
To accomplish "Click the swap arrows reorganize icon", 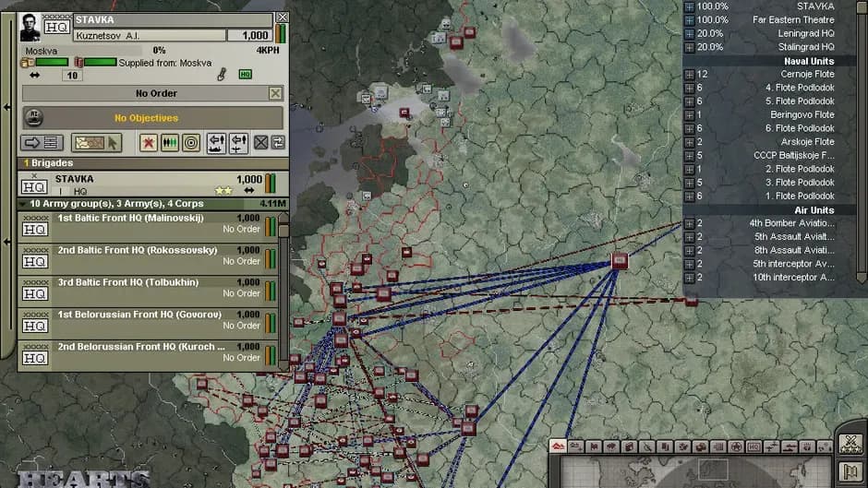I will [x=278, y=142].
